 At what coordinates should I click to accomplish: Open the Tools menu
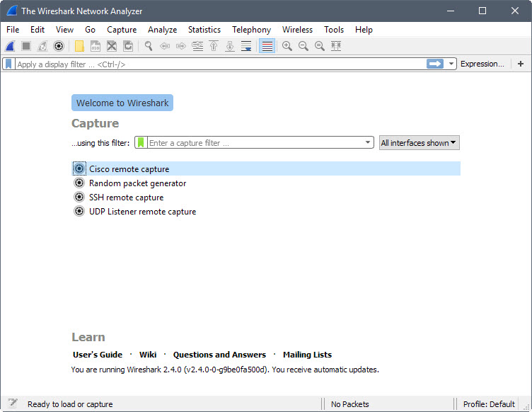tap(334, 30)
